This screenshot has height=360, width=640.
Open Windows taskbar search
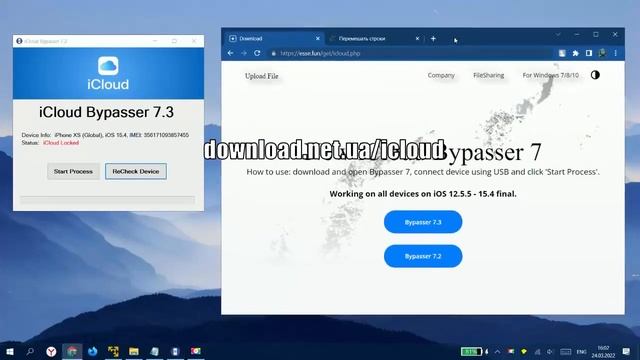pos(30,351)
